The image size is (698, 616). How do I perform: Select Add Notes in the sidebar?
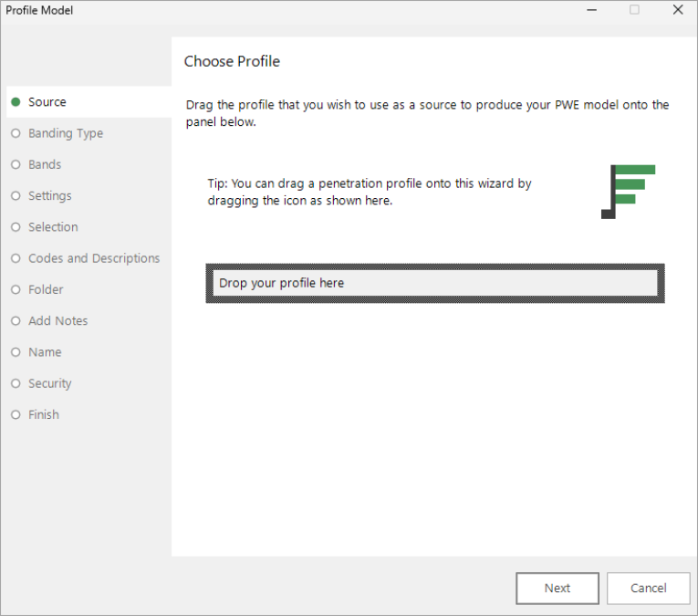click(x=57, y=320)
